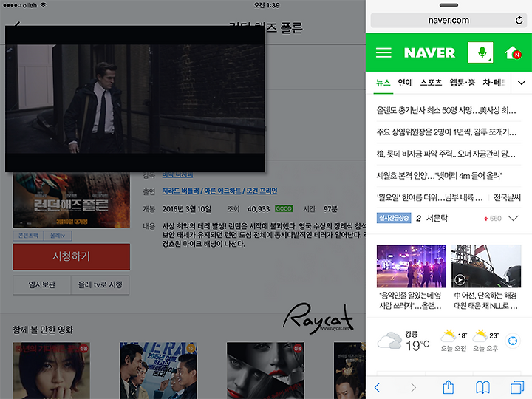This screenshot has width=532, height=399.
Task: Tap the 실시간급상승 label
Action: click(x=394, y=218)
